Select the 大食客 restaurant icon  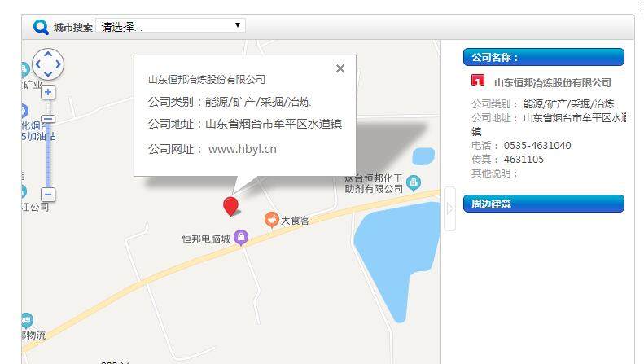pos(271,220)
